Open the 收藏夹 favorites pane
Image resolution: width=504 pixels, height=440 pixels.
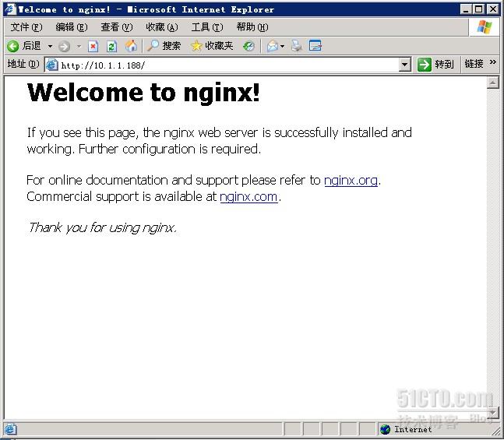click(212, 46)
